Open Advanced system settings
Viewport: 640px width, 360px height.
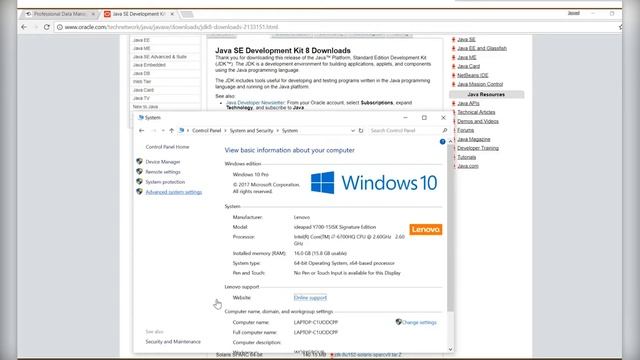(174, 192)
